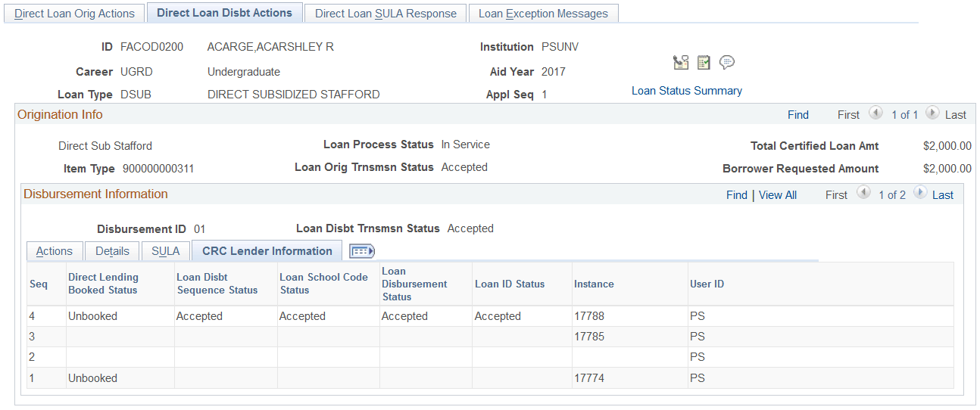
Task: Click the Instance column header
Action: 594,284
